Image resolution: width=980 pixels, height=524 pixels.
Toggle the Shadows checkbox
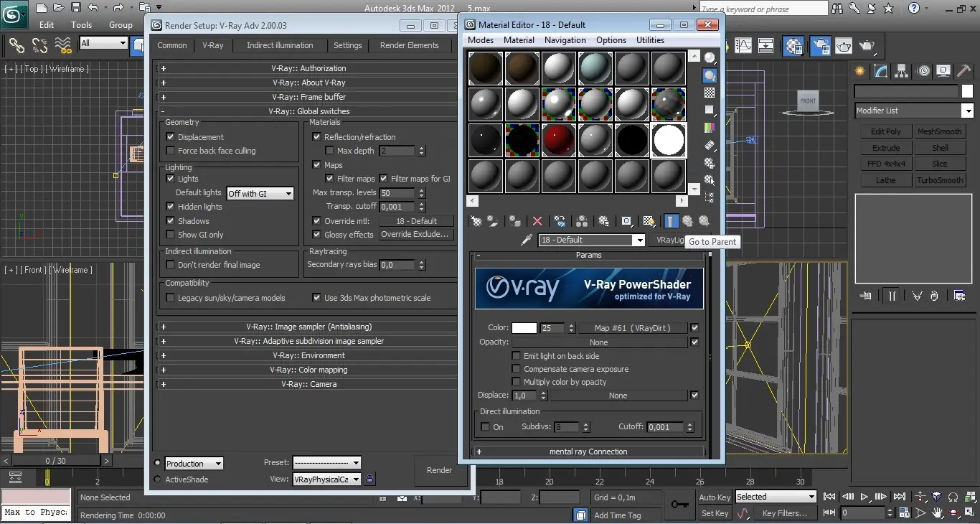point(170,221)
